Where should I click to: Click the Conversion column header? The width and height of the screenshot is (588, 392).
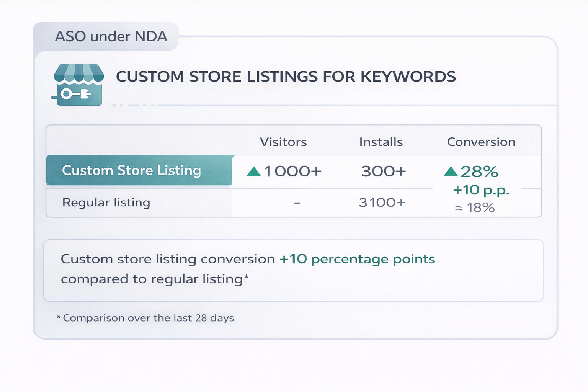[481, 142]
